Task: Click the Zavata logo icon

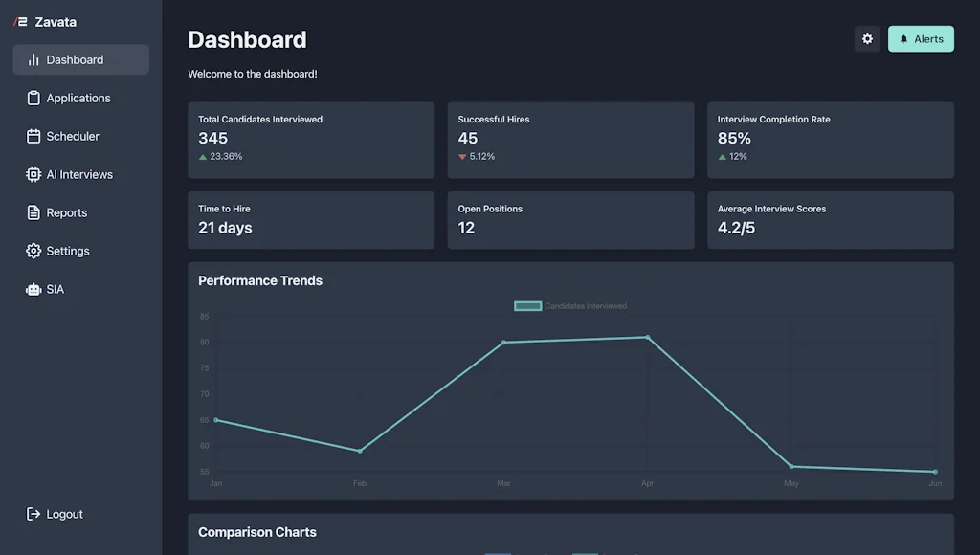Action: pos(21,21)
